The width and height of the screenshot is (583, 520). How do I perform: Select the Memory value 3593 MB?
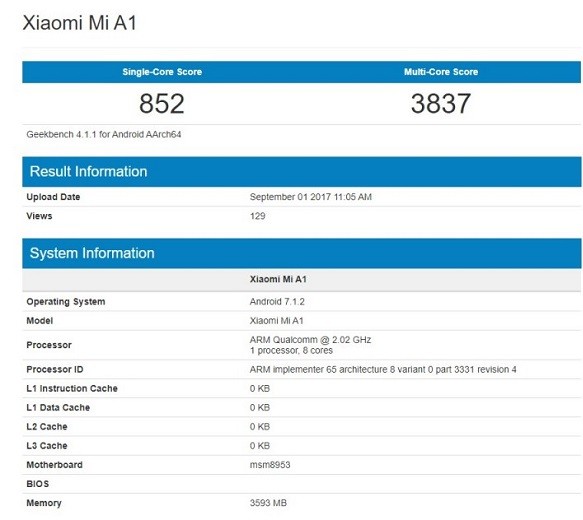[268, 503]
